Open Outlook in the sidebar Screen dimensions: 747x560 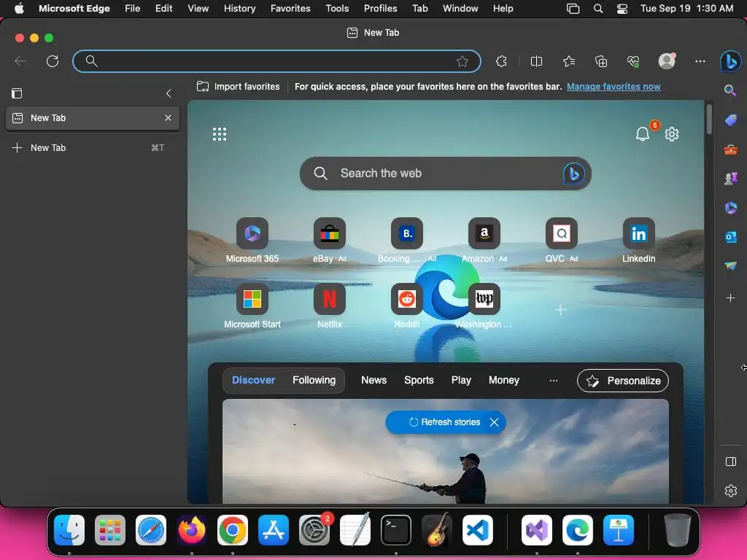coord(731,237)
